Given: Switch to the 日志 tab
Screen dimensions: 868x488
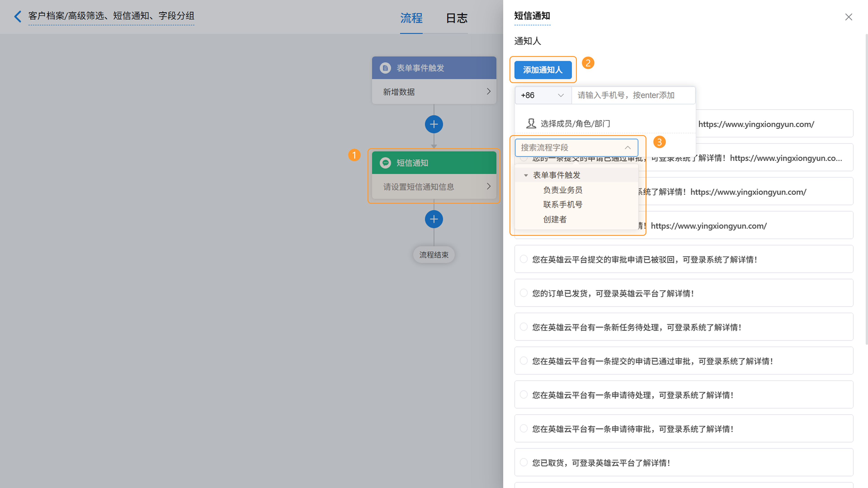Looking at the screenshot, I should pyautogui.click(x=457, y=18).
